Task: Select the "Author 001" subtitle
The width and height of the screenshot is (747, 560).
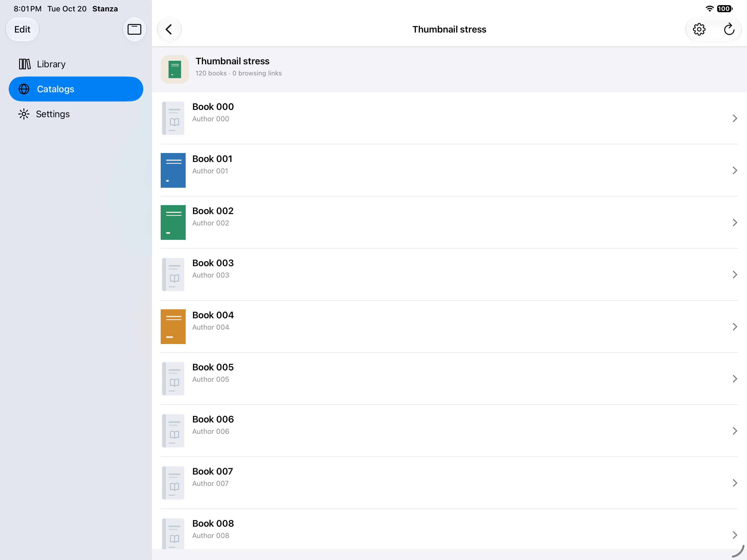Action: coord(210,171)
